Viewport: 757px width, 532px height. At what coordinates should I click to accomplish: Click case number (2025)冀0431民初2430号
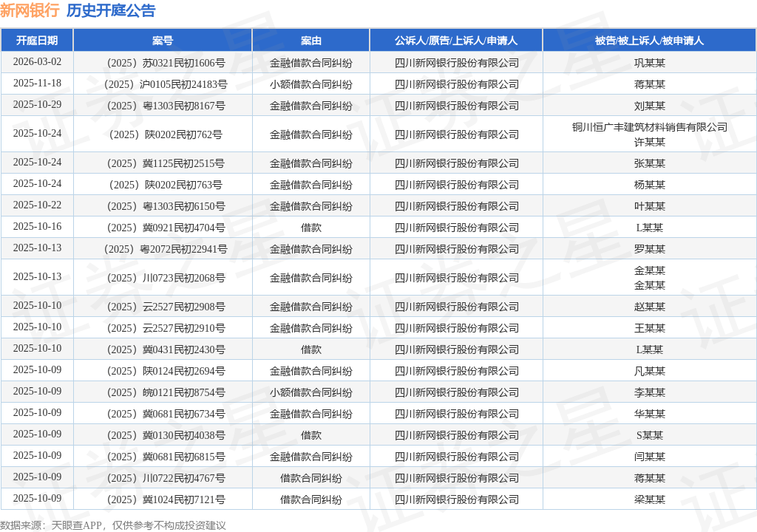pos(166,349)
